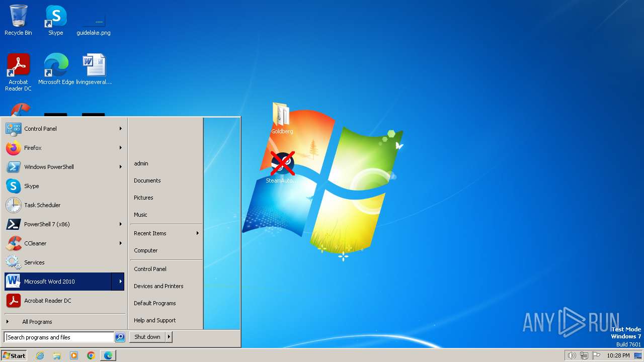Screen dimensions: 644x362
Task: Click the taskbar clock showing 10:28 PM
Action: [x=618, y=355]
